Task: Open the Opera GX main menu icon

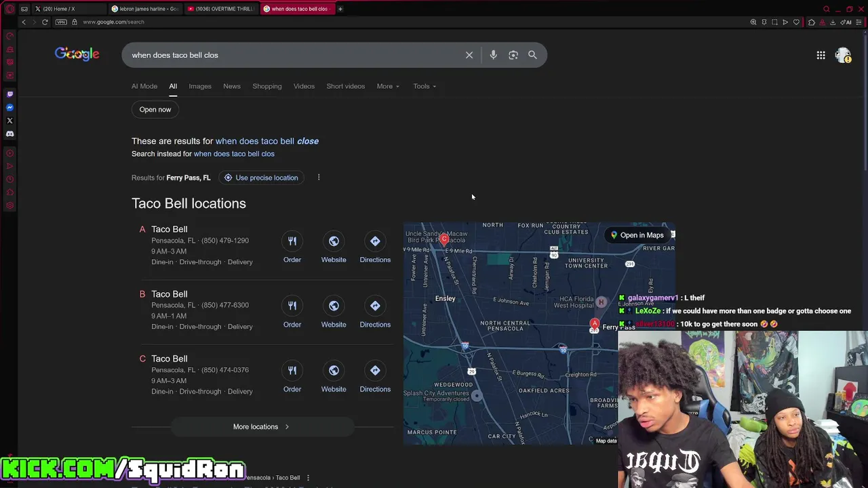Action: (9, 9)
